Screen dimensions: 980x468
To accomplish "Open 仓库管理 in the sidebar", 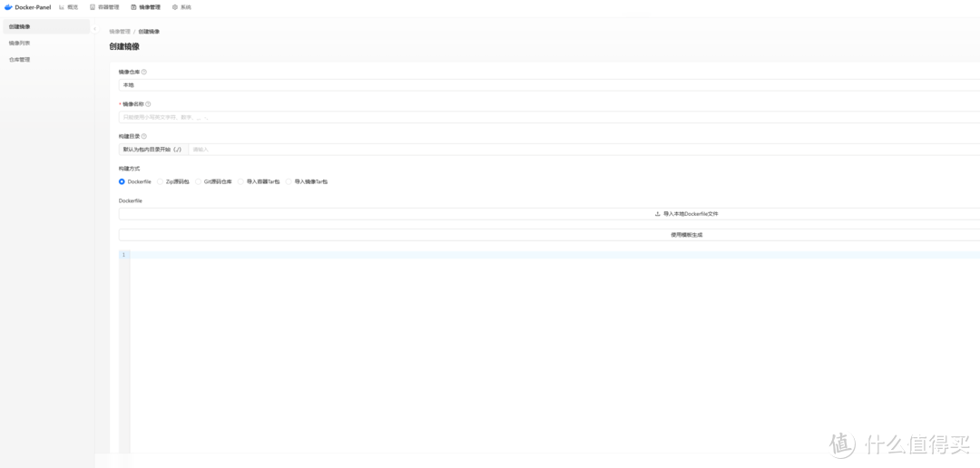I will (20, 60).
